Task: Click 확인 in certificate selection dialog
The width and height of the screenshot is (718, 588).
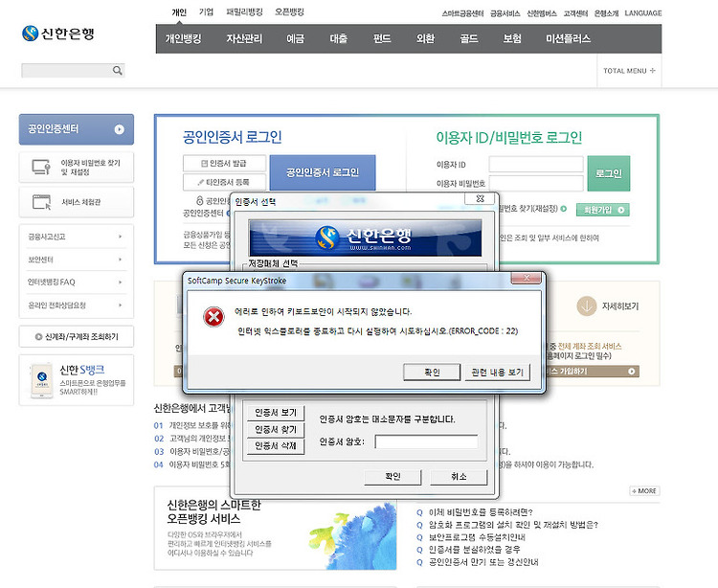Action: pyautogui.click(x=393, y=477)
